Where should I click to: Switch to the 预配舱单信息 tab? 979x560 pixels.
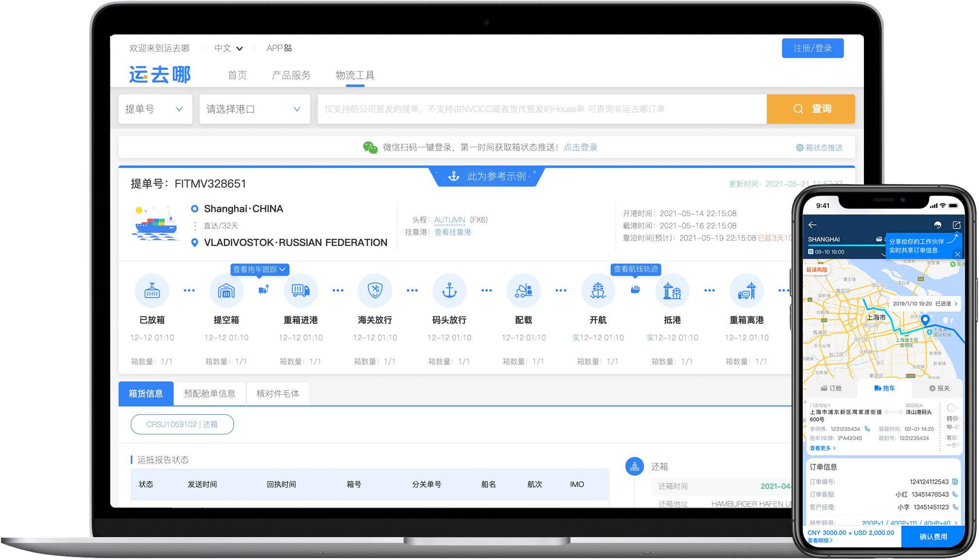coord(209,394)
